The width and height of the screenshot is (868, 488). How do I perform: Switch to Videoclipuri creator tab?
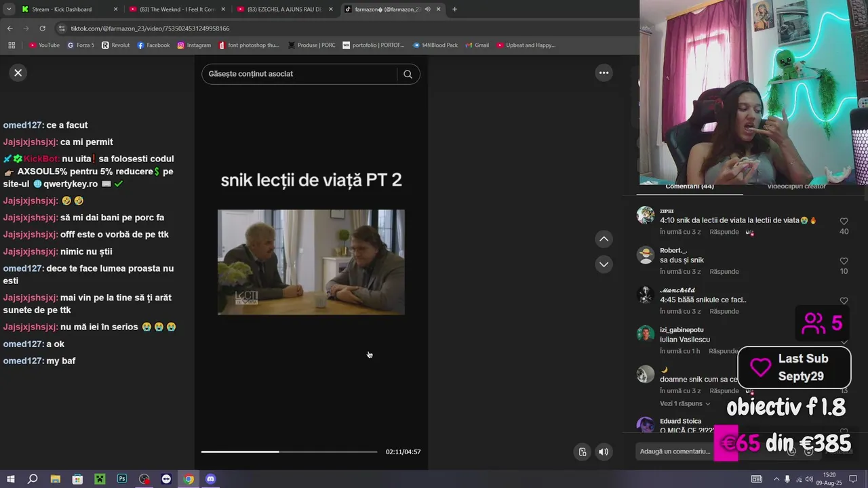tap(796, 186)
